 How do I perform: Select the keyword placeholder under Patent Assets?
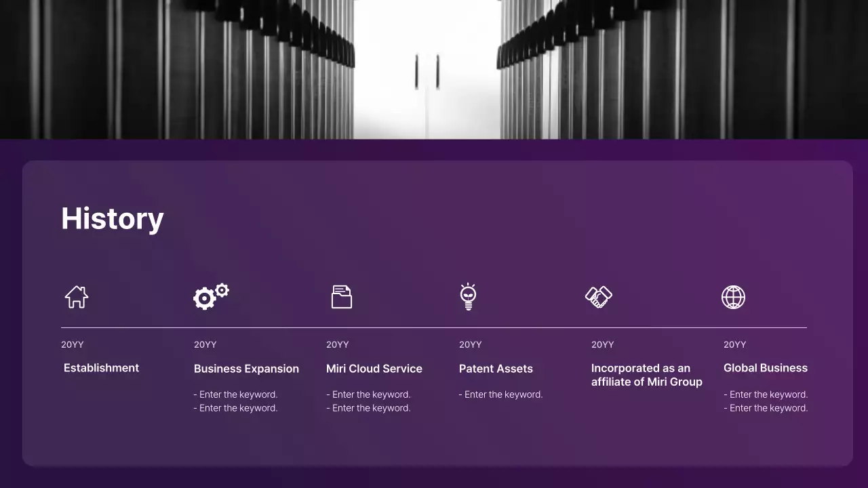pyautogui.click(x=500, y=394)
